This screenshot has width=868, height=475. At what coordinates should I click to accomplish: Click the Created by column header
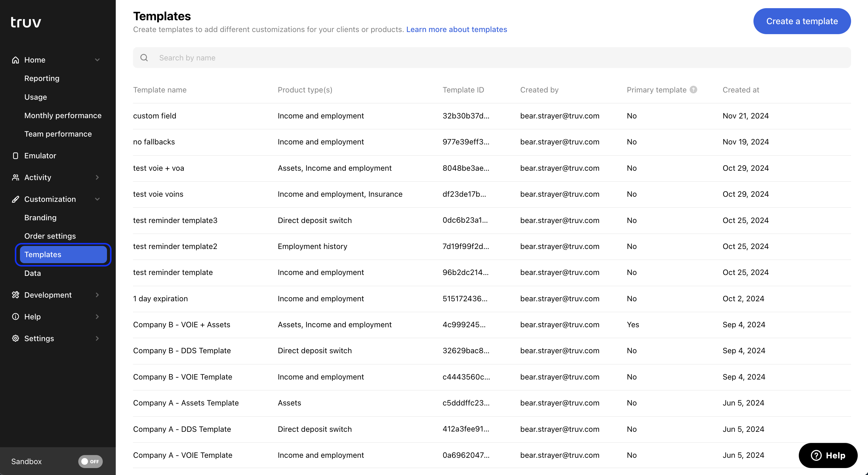click(539, 90)
